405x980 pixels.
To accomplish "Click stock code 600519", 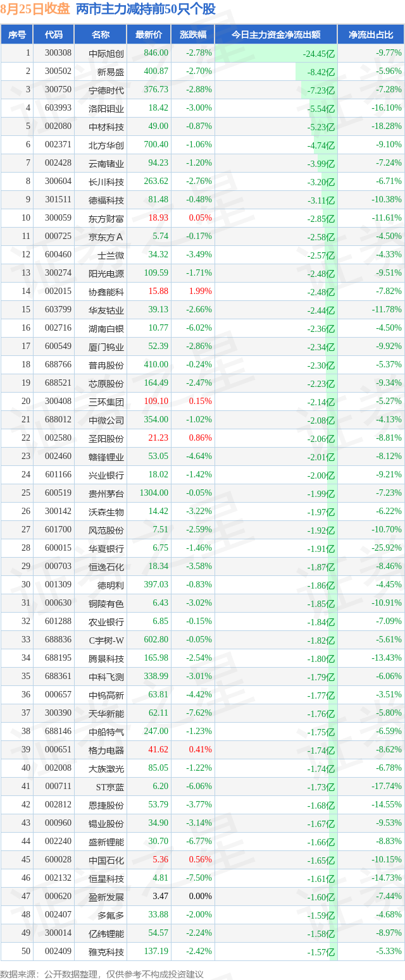I will [x=58, y=493].
